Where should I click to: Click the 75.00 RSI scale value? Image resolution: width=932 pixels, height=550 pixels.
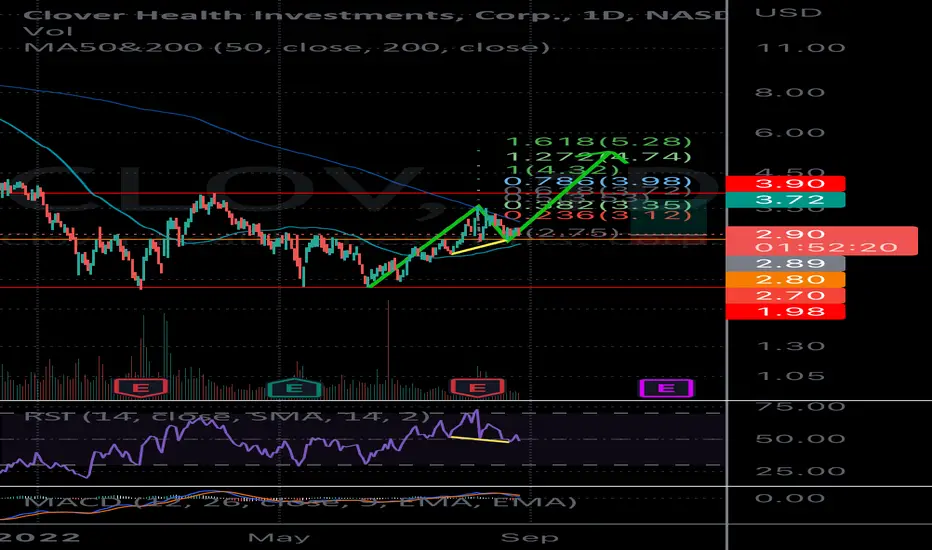(x=800, y=407)
